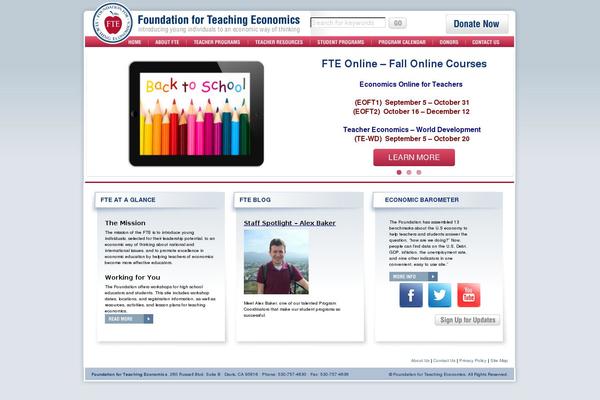Select the third carousel slide dot

pos(419,172)
